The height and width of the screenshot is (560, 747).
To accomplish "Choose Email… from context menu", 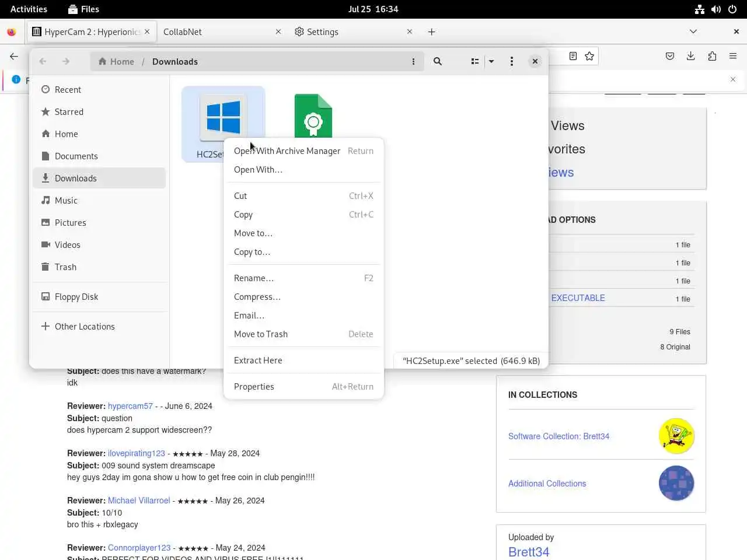I will 303,315.
